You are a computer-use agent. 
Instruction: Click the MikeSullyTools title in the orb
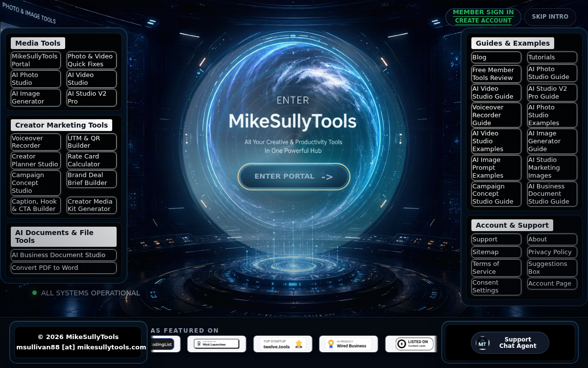click(293, 121)
